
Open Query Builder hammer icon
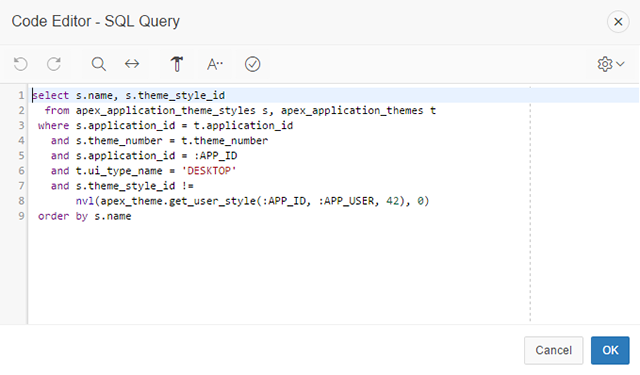[x=177, y=64]
